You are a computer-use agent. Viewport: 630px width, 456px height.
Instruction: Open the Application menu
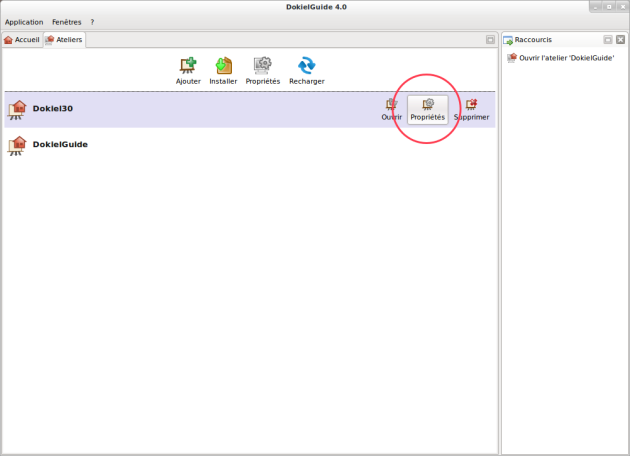coord(24,21)
